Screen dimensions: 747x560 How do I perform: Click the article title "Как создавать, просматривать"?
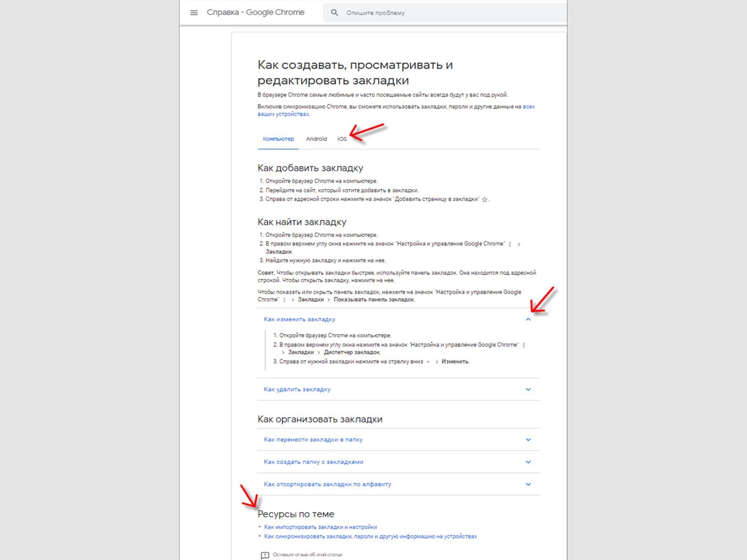click(x=355, y=72)
